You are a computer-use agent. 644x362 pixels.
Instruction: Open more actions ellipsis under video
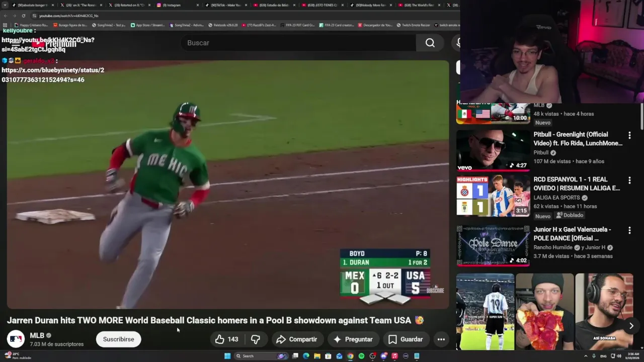tap(441, 339)
